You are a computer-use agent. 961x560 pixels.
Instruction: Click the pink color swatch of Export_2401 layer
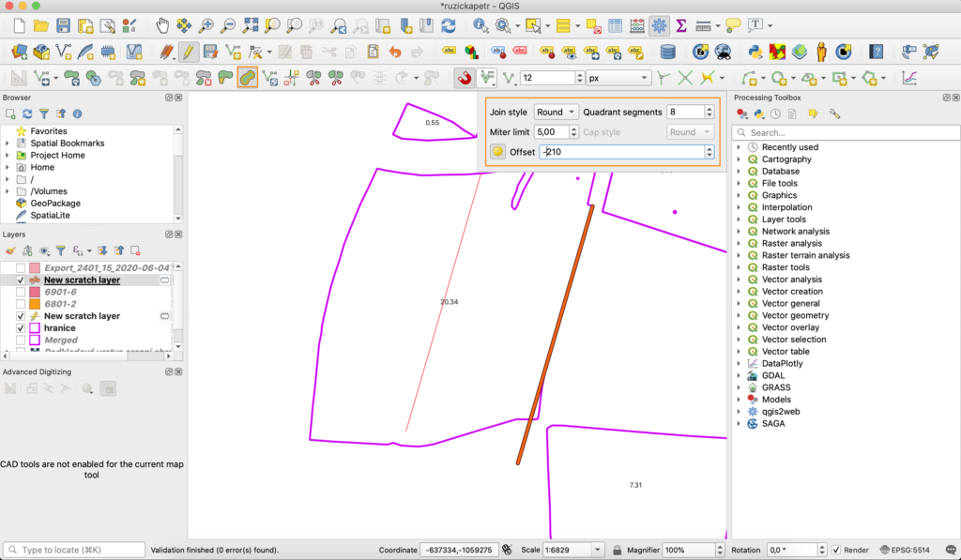pos(35,268)
